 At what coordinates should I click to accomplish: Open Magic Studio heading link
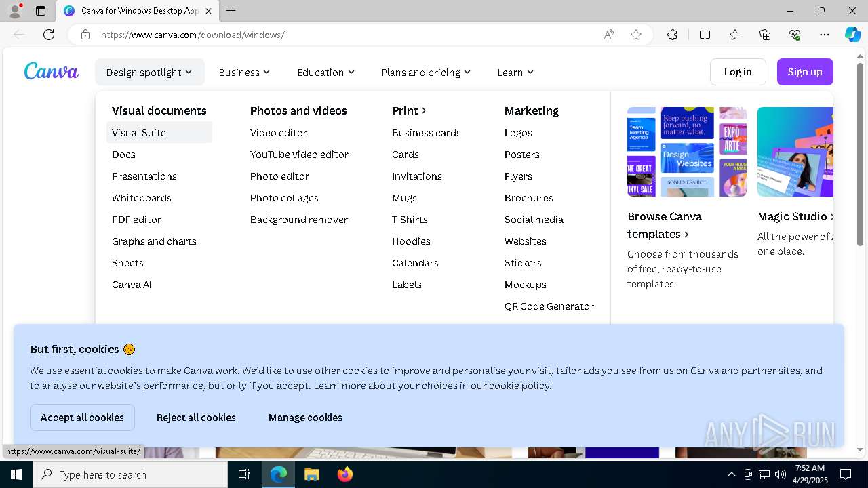(795, 216)
